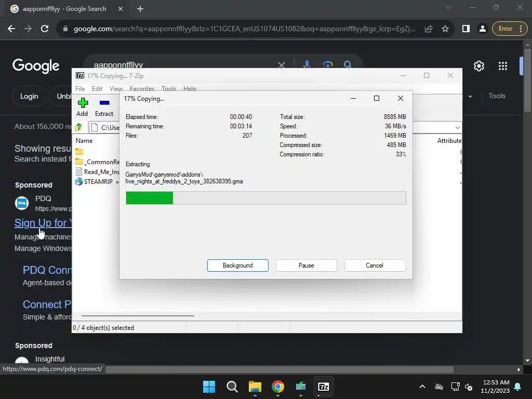Image resolution: width=532 pixels, height=399 pixels.
Task: Open the Sign Up for sponsored link
Action: click(x=43, y=222)
